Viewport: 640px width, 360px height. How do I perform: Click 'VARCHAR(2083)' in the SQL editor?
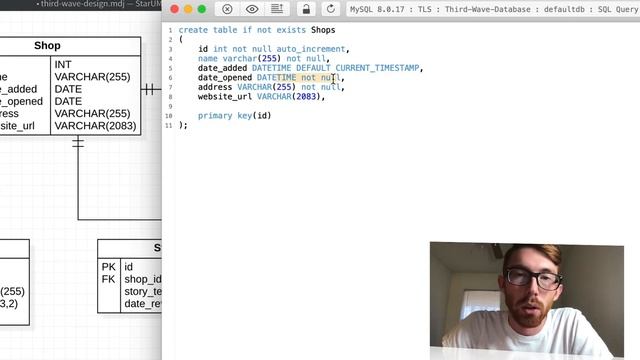point(289,97)
